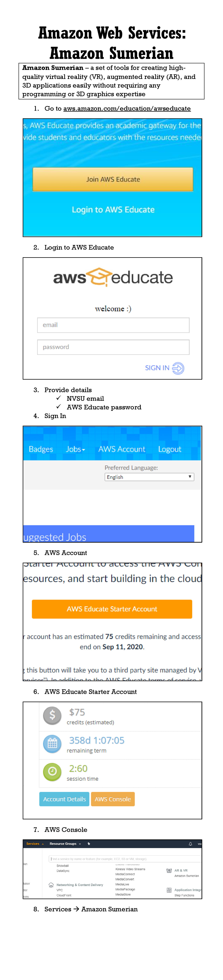Open notifications via the bell icon
The image size is (223, 980).
[191, 844]
